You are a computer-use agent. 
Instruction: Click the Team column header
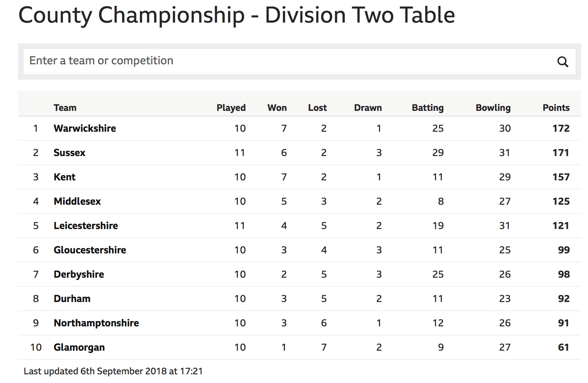click(65, 108)
